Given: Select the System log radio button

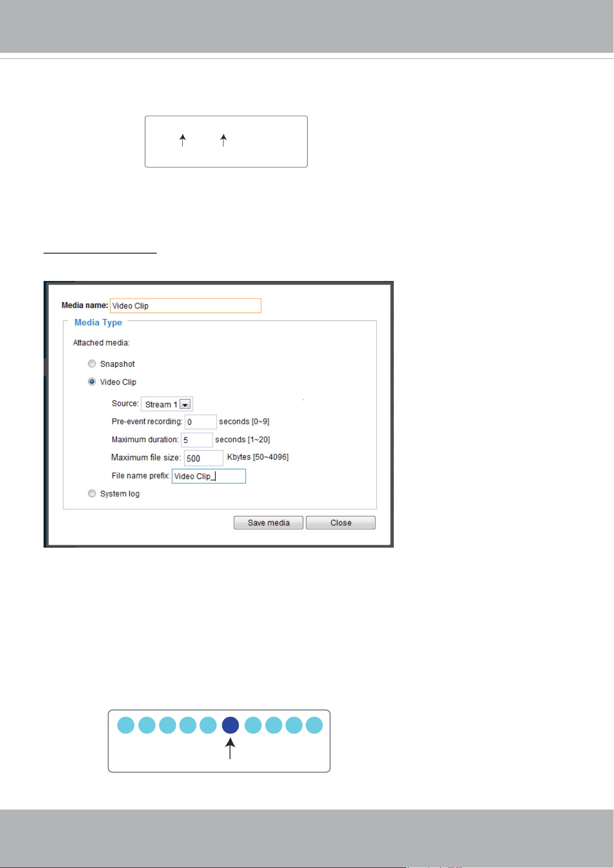Looking at the screenshot, I should point(92,493).
